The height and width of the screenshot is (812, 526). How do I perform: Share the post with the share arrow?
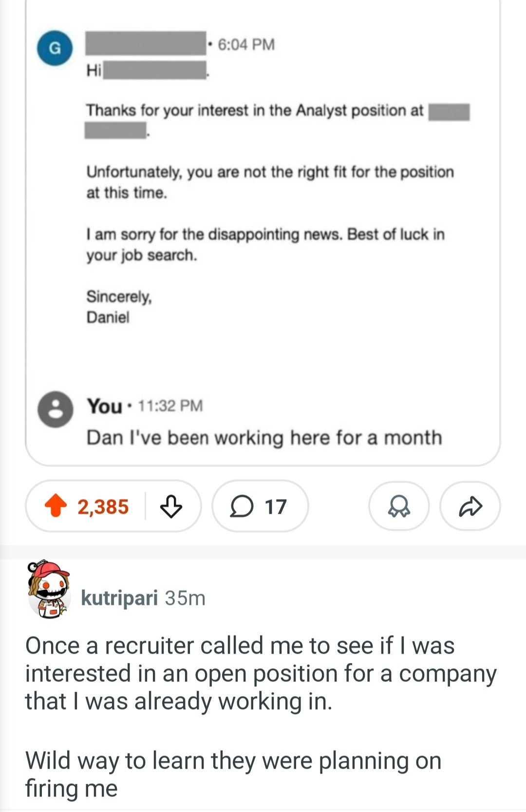(x=470, y=506)
